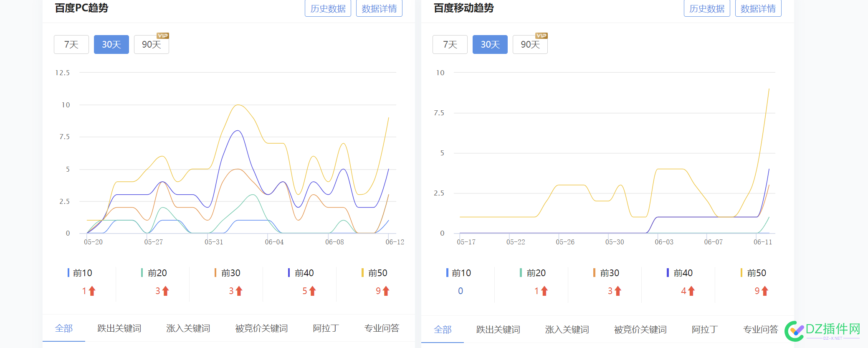Viewport: 868px width, 348px height.
Task: Click 06-11 date label on mobile chart
Action: click(763, 242)
